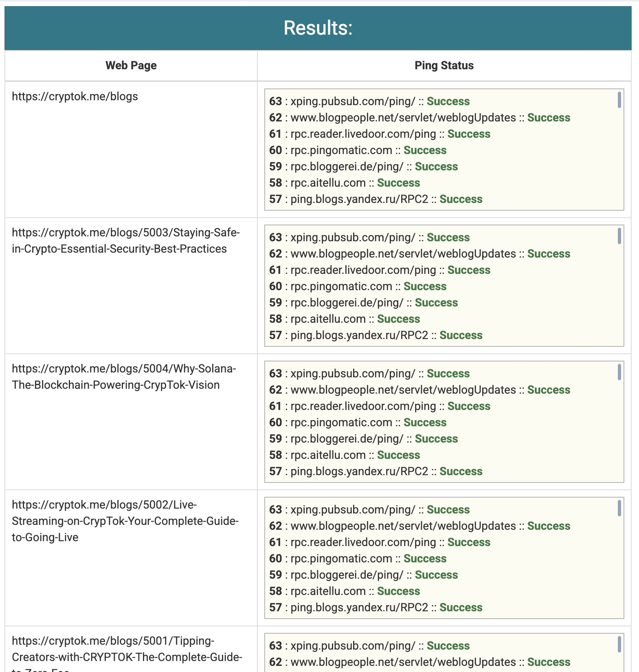Click rpc.pingomatic.com entry in Staying-Safe row

click(341, 286)
